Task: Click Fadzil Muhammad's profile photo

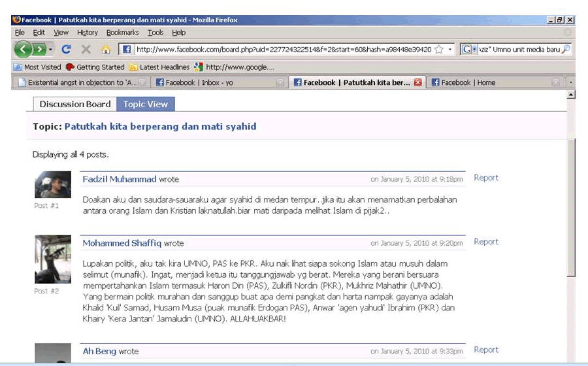Action: [53, 184]
